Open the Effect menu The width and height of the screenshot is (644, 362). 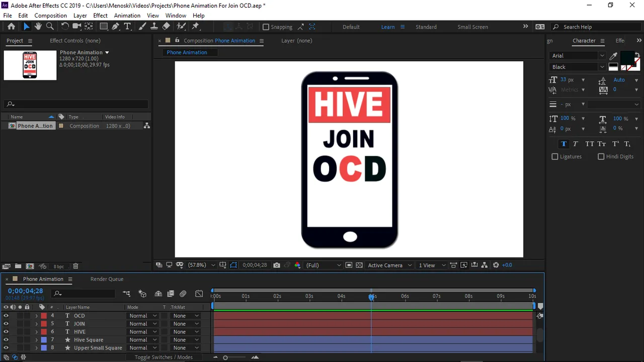100,16
